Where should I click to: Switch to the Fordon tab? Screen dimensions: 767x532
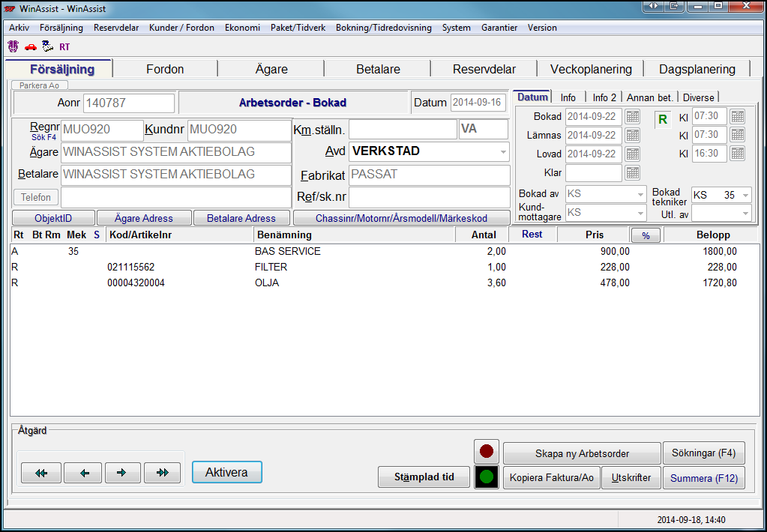(165, 69)
